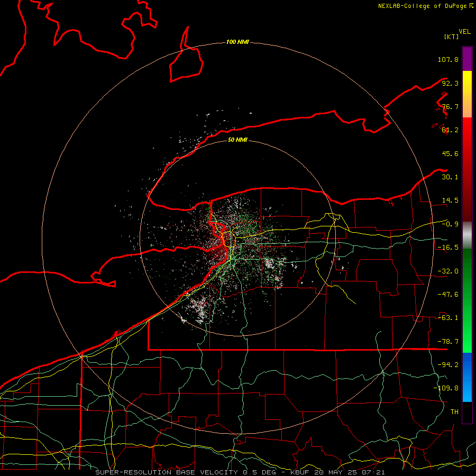Screen dimensions: 476x476
Task: Click the VEL legend title
Action: click(x=464, y=32)
